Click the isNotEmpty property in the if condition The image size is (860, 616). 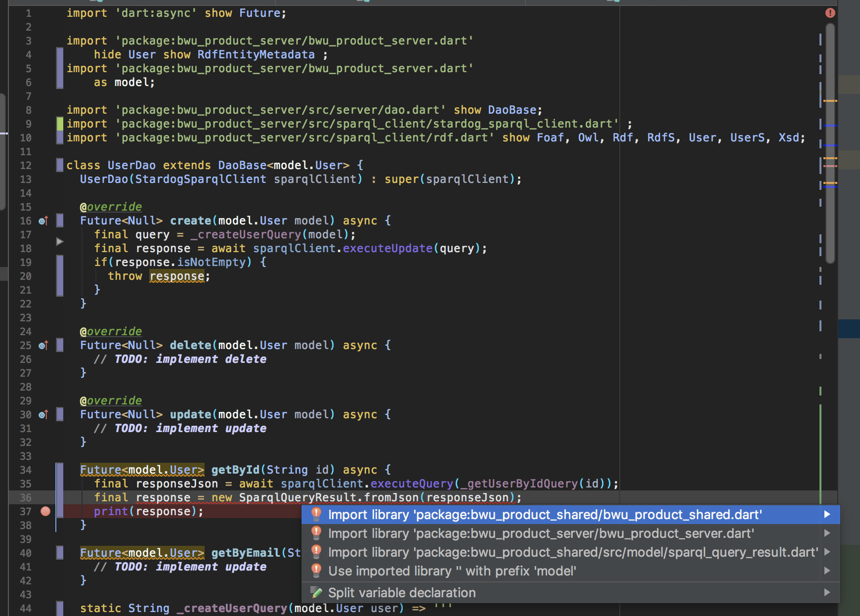(x=212, y=262)
